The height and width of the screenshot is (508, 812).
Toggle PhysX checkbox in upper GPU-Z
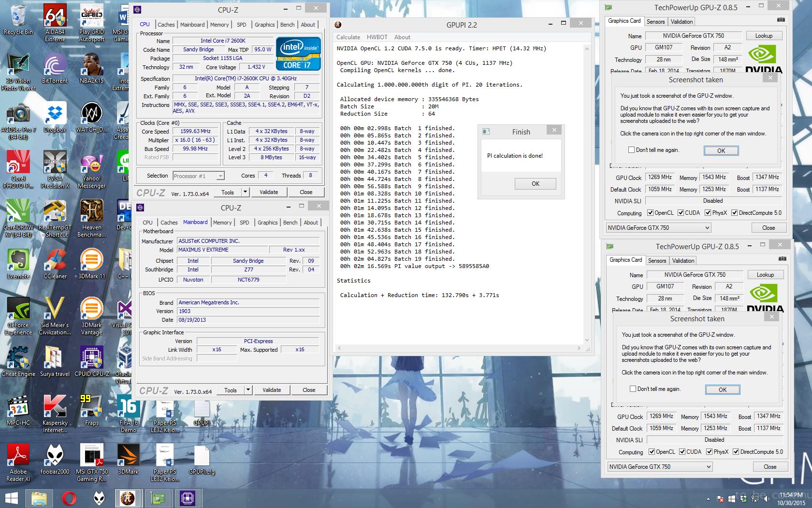click(708, 213)
